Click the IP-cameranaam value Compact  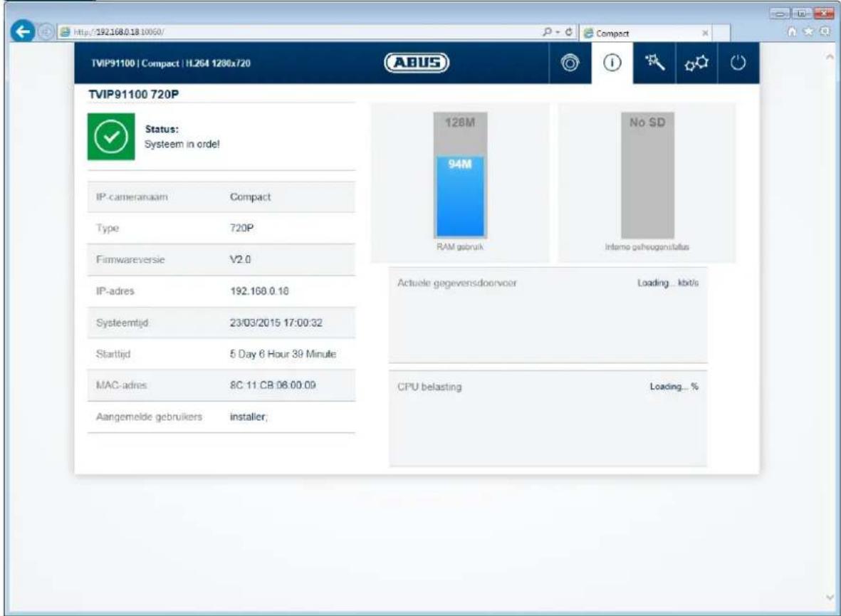tap(251, 197)
